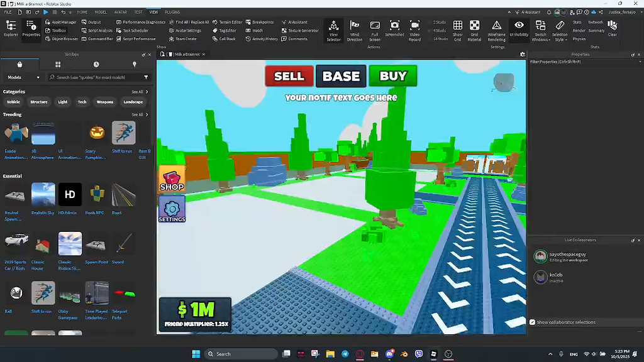This screenshot has width=644, height=362.
Task: Enter Full Screen mode
Action: [x=375, y=31]
